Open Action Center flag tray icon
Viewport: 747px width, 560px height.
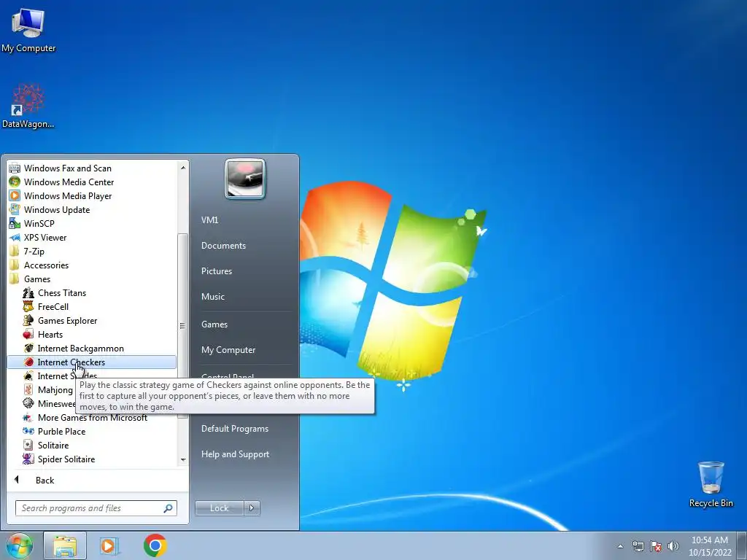coord(656,546)
